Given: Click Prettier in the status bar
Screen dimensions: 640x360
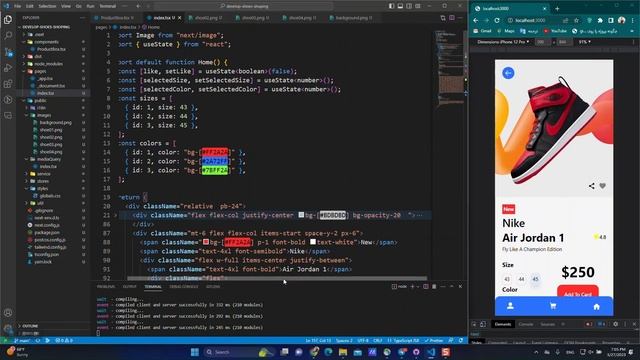Looking at the screenshot, I should pyautogui.click(x=434, y=340).
